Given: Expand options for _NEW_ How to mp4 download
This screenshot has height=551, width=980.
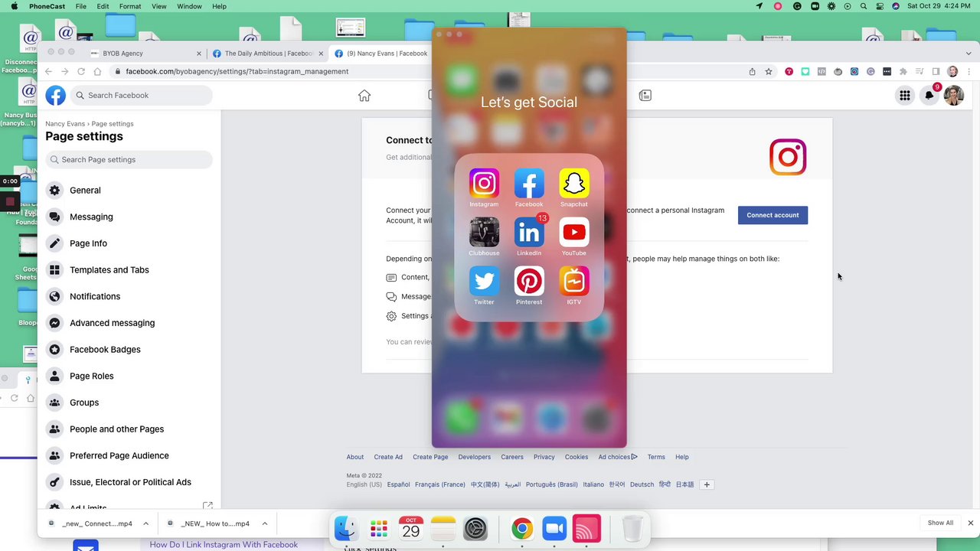Looking at the screenshot, I should tap(265, 523).
